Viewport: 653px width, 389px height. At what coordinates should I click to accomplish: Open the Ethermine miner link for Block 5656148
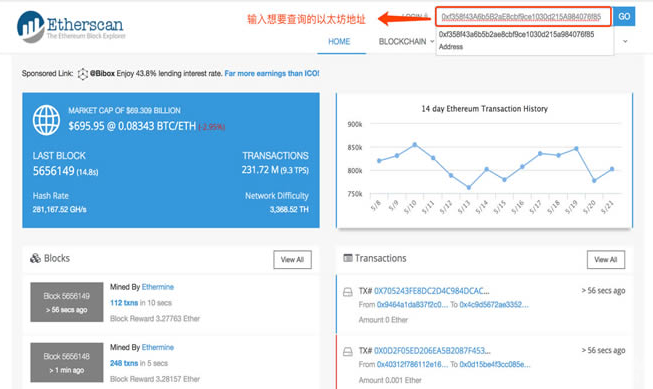(x=158, y=347)
